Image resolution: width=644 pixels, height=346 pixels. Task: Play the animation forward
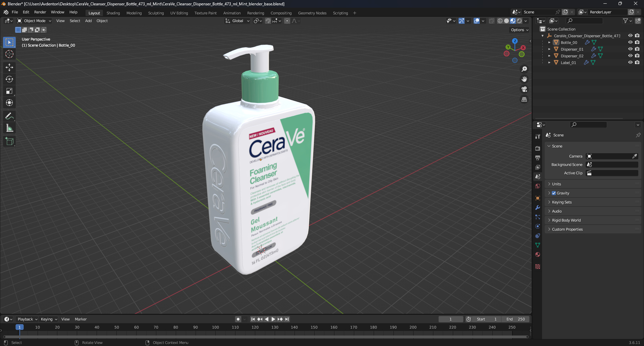[273, 319]
